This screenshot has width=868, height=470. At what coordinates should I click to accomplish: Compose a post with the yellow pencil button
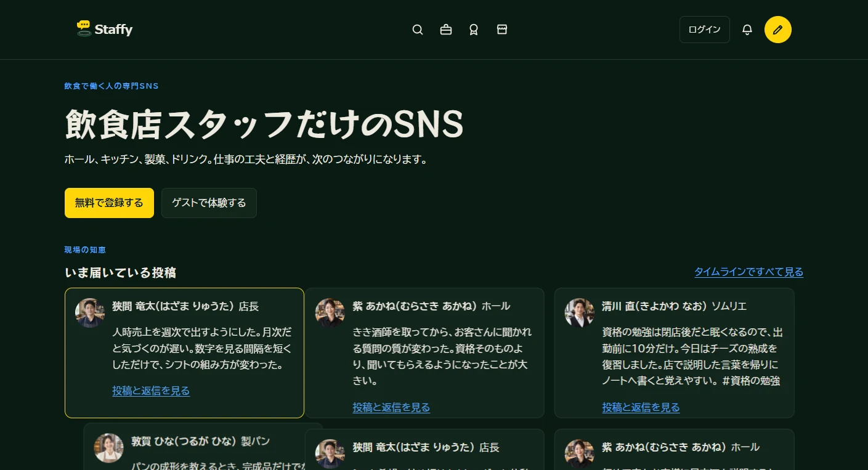point(778,30)
